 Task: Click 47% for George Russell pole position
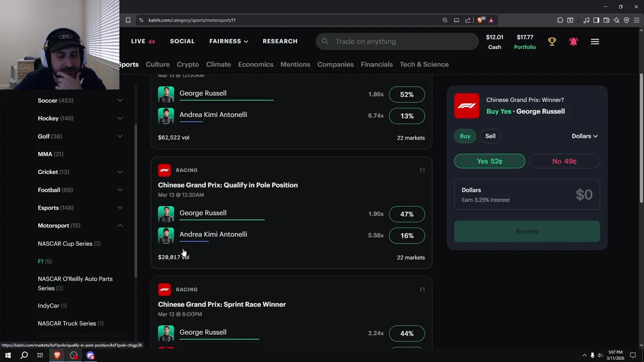tap(407, 214)
